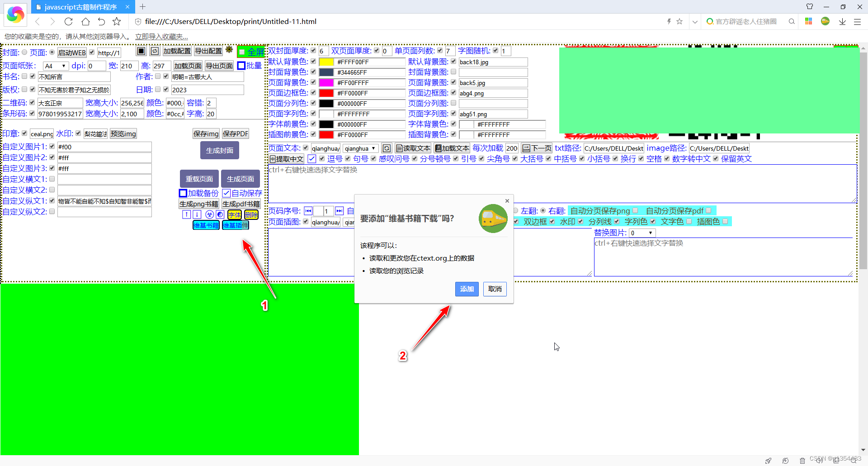868x466 pixels.
Task: Open the browser hamburger menu
Action: [857, 21]
